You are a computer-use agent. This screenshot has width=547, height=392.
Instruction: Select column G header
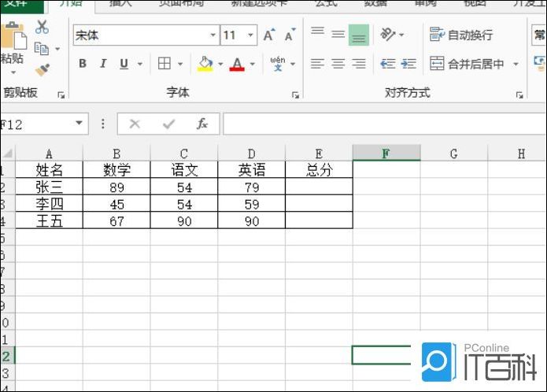(x=454, y=153)
